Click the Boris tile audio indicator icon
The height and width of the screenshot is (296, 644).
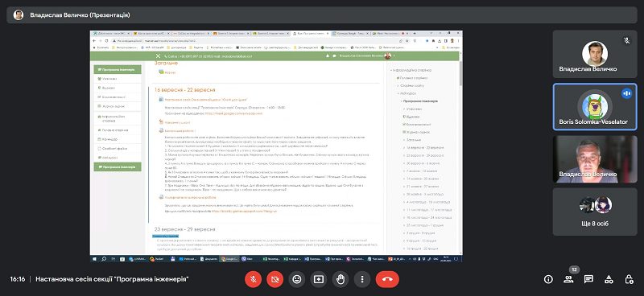point(626,93)
